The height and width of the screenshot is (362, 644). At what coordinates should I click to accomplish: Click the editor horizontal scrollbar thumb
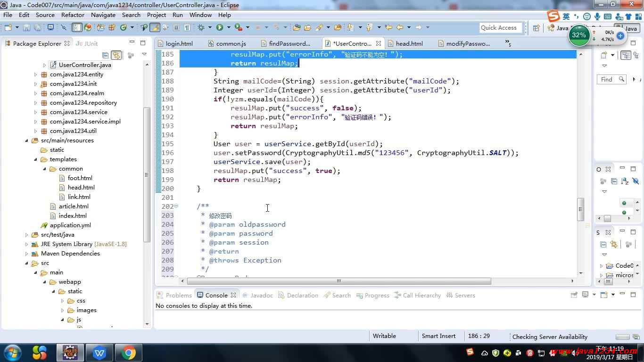pos(339,281)
